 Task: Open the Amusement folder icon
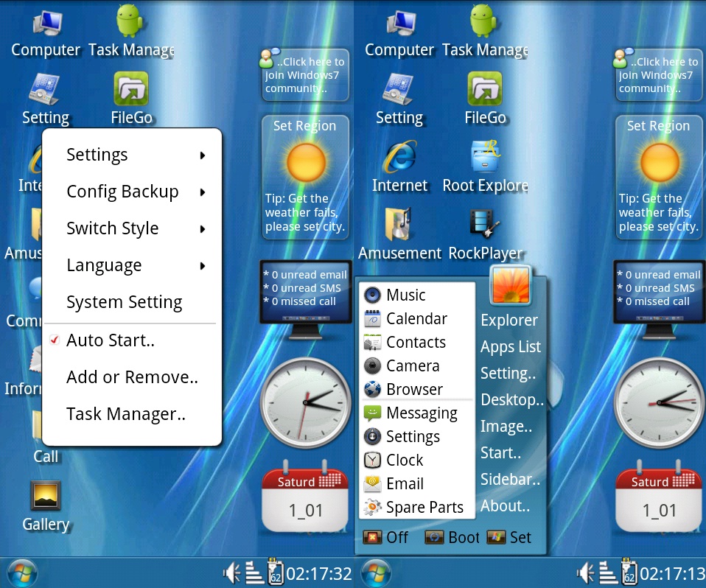click(399, 224)
